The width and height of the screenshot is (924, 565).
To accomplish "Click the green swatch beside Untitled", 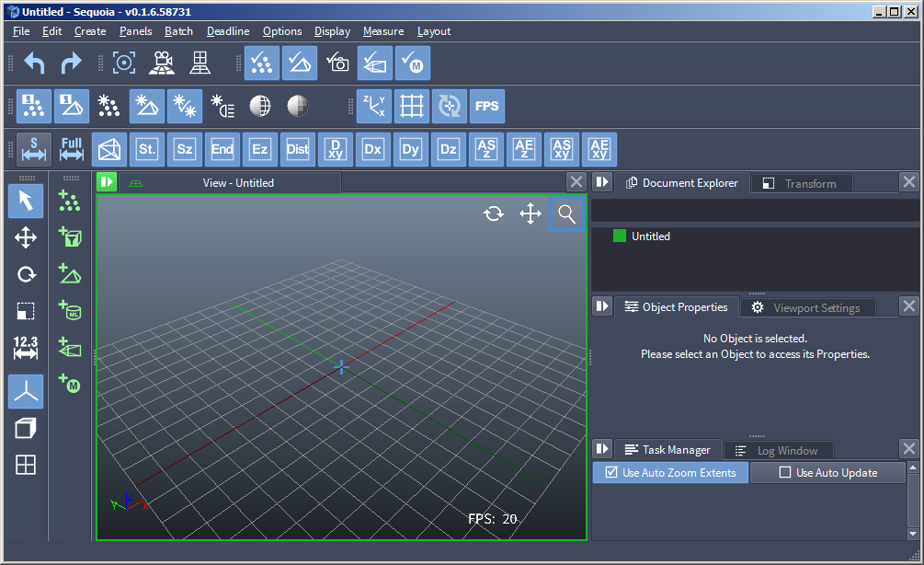I will [620, 236].
